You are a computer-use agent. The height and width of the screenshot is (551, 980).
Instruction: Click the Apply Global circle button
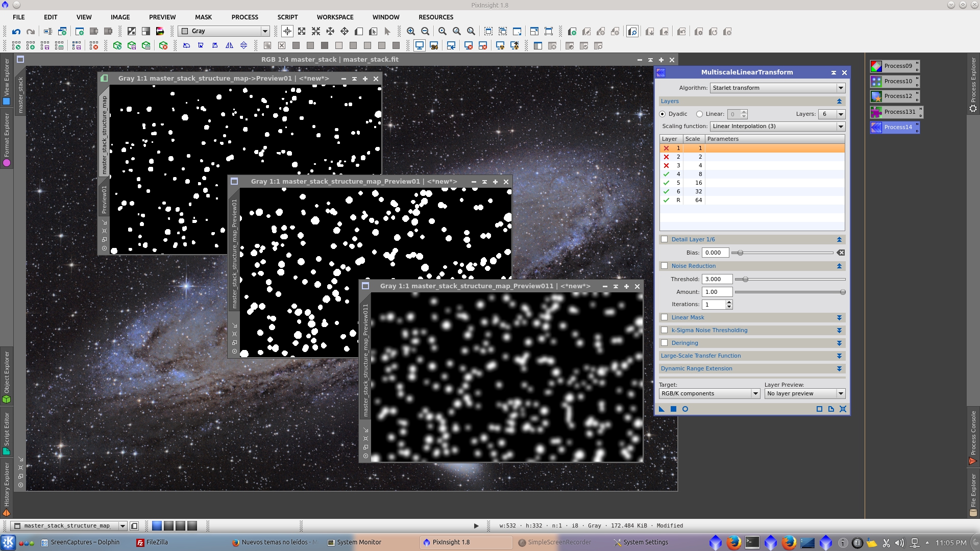685,409
